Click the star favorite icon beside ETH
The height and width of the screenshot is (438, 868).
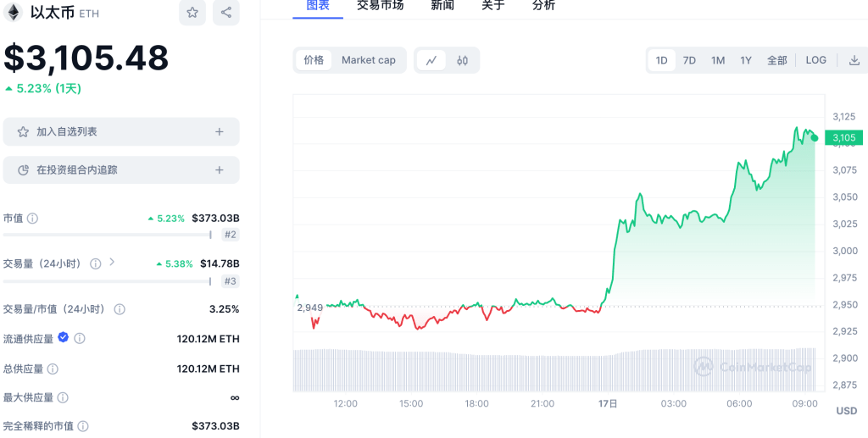[192, 13]
